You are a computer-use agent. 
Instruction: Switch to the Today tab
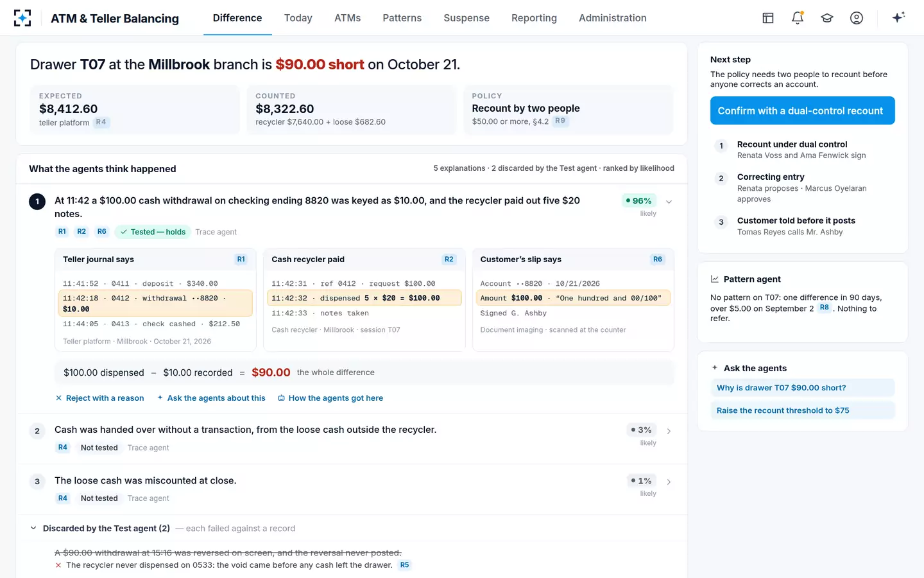[298, 18]
